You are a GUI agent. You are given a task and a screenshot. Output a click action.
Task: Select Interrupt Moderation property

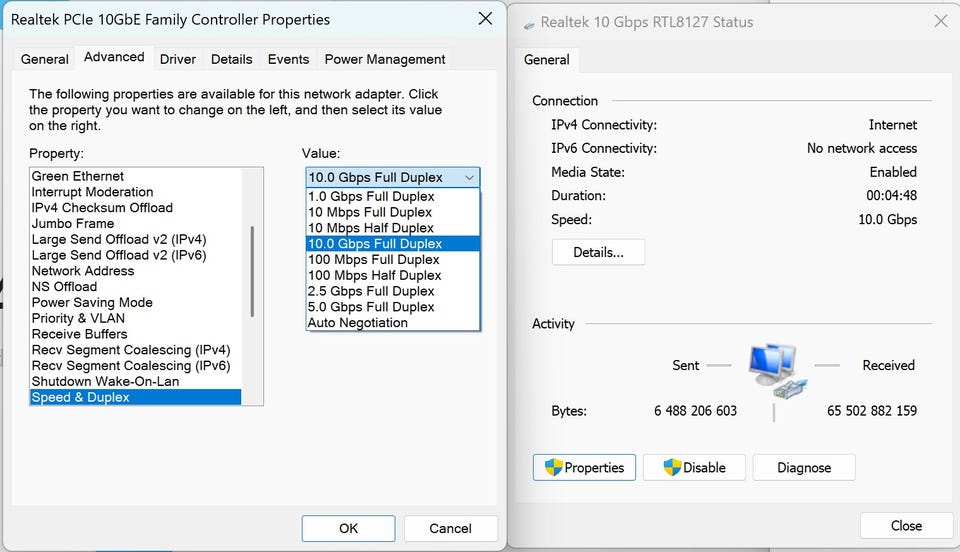point(135,192)
